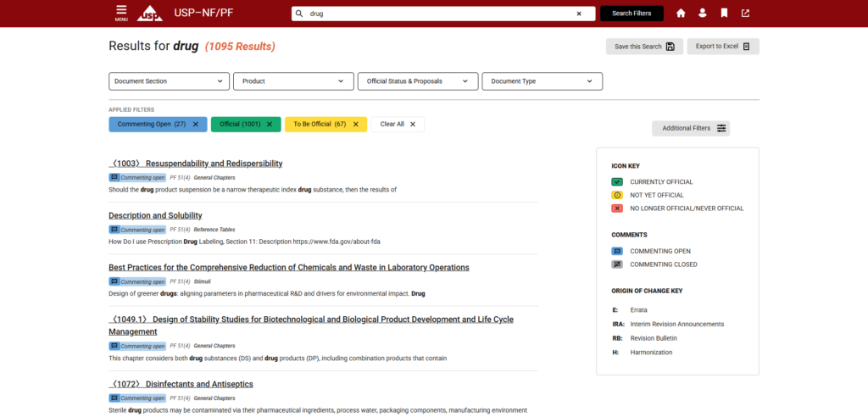868x417 pixels.
Task: Click the magnifying glass search icon
Action: (x=299, y=14)
